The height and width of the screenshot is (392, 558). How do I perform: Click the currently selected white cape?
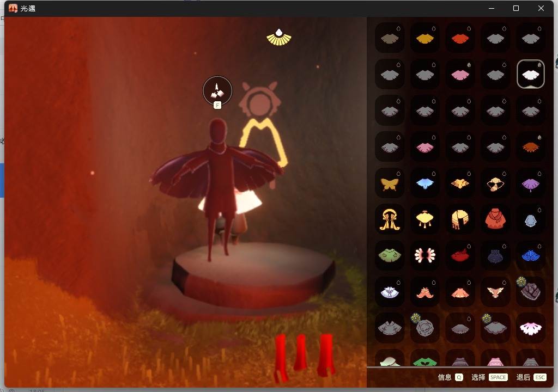(530, 74)
